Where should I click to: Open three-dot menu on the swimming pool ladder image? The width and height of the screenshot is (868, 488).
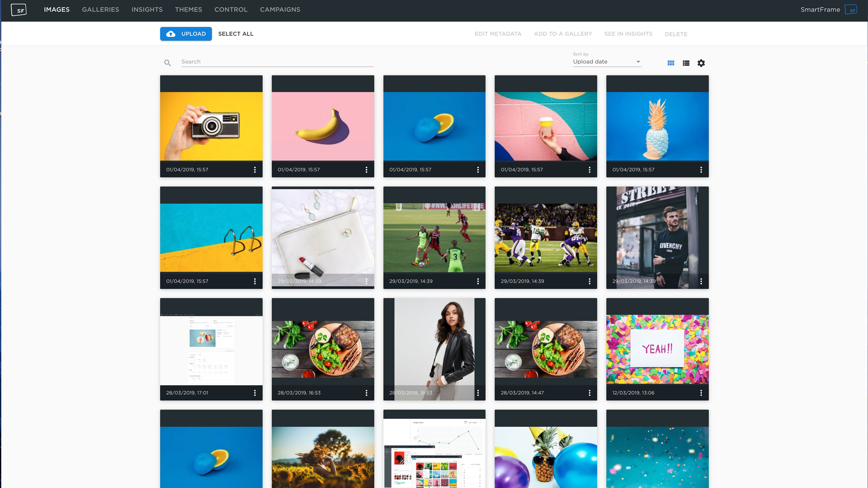pyautogui.click(x=255, y=281)
